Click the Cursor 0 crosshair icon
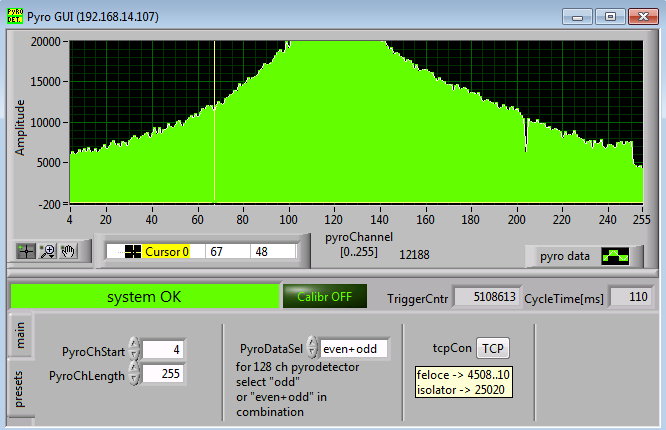Viewport: 666px width, 430px height. click(133, 252)
